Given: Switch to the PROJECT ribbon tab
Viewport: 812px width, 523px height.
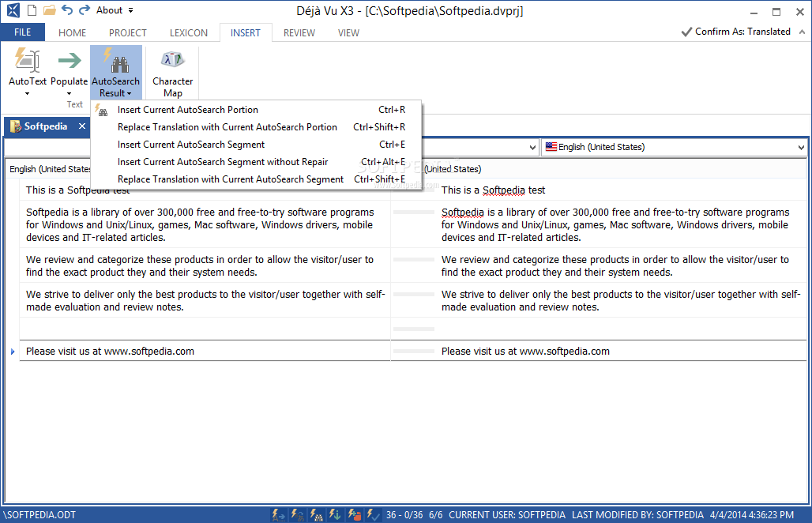Looking at the screenshot, I should pyautogui.click(x=127, y=33).
